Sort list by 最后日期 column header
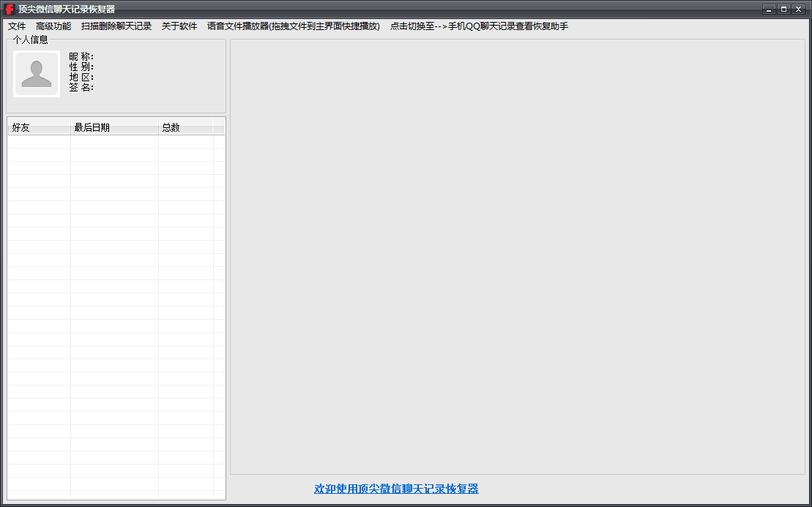This screenshot has height=507, width=812. click(114, 128)
